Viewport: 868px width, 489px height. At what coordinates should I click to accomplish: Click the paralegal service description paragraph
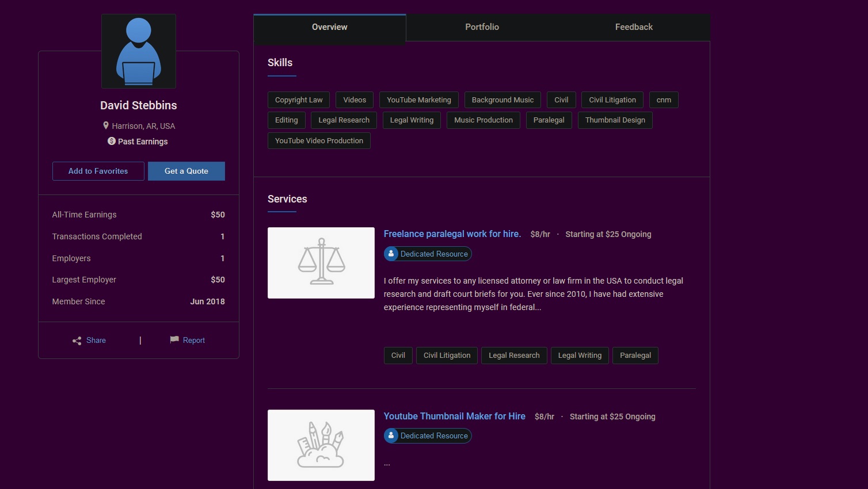coord(534,294)
